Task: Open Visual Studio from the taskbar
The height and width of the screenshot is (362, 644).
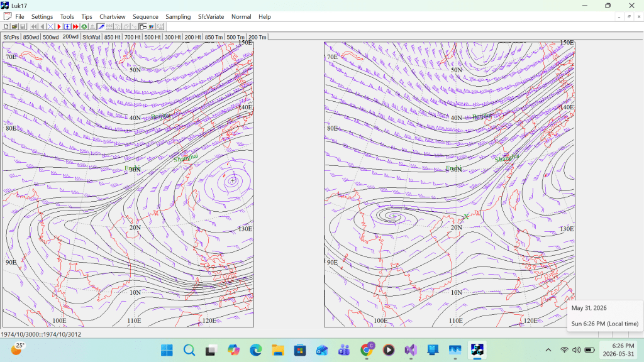Action: [x=411, y=350]
